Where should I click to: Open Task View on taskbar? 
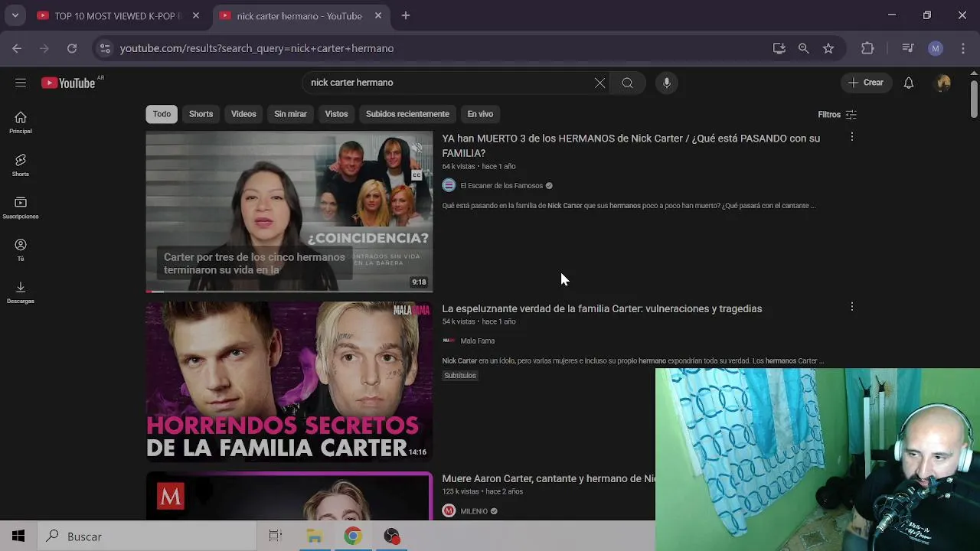point(276,536)
